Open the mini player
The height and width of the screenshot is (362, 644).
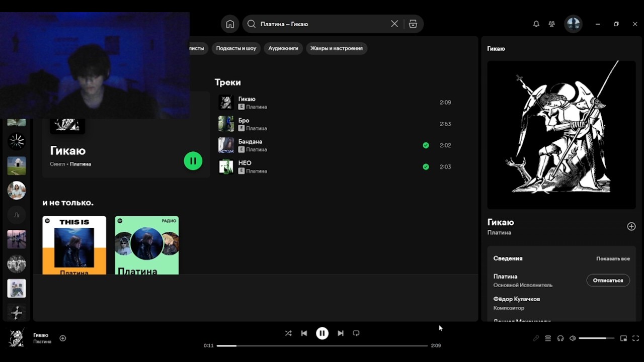click(623, 338)
